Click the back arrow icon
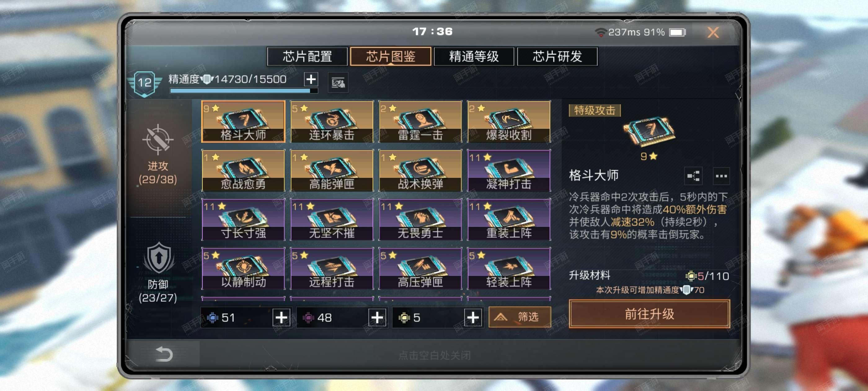The image size is (868, 391). click(164, 354)
